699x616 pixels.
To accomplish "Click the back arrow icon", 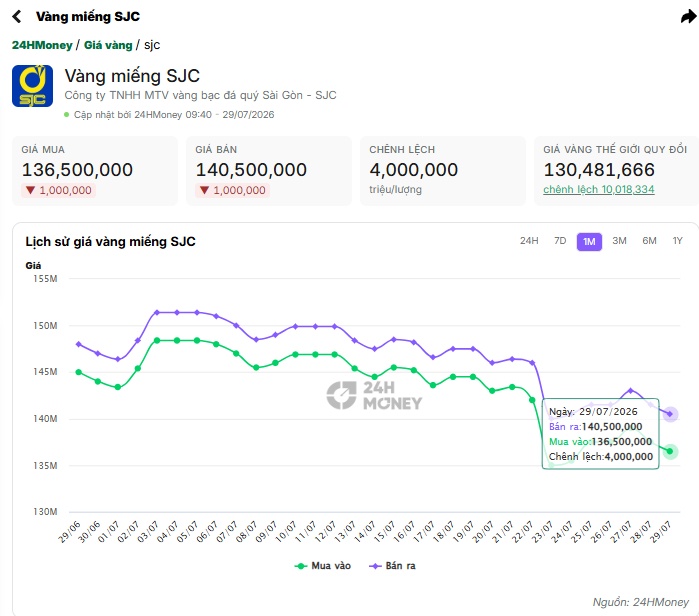I will (16, 16).
